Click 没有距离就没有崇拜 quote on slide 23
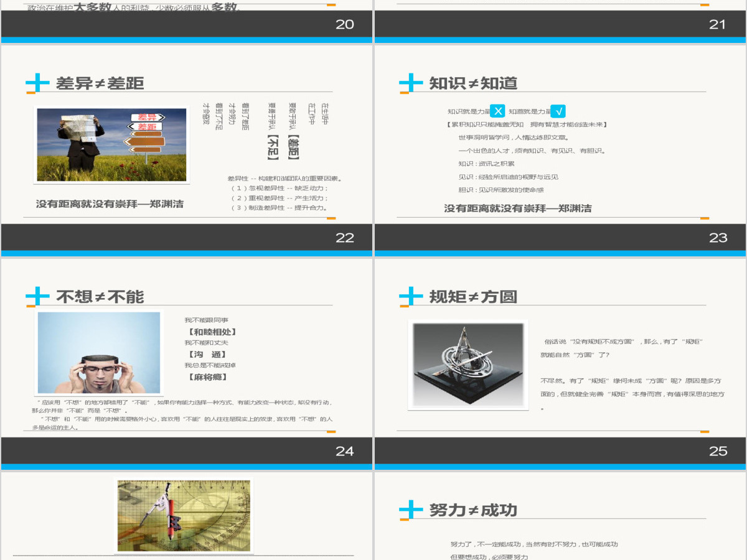 518,208
